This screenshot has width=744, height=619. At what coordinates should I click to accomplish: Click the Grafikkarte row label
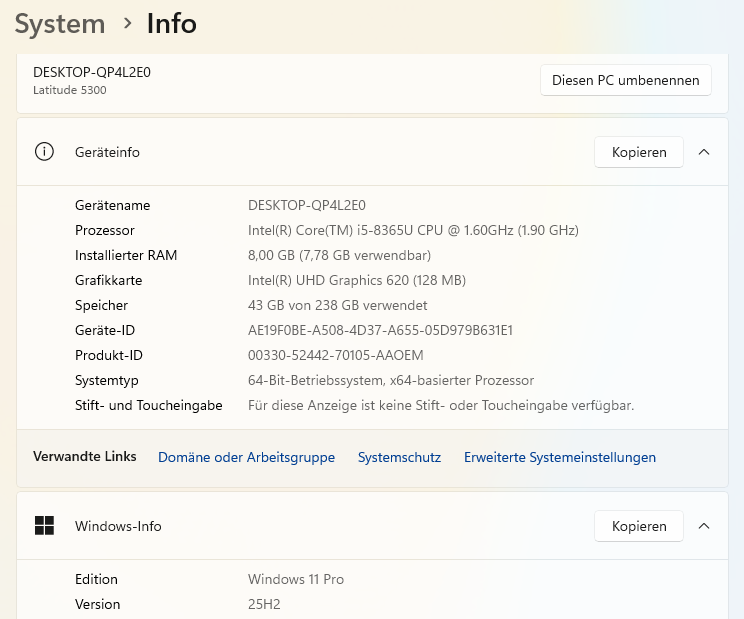click(x=109, y=280)
